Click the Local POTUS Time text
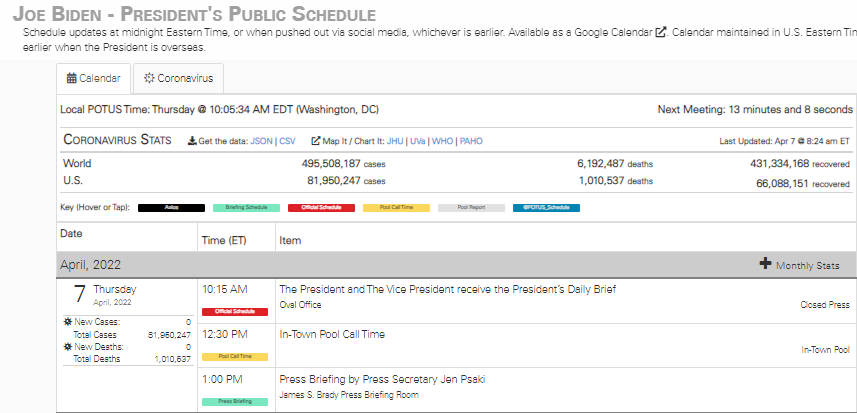Image resolution: width=857 pixels, height=413 pixels. (219, 109)
